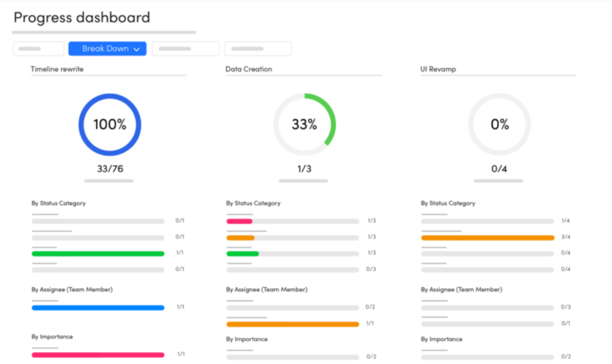Click the 0% UI Revamp progress ring
612x364 pixels.
[x=499, y=124]
